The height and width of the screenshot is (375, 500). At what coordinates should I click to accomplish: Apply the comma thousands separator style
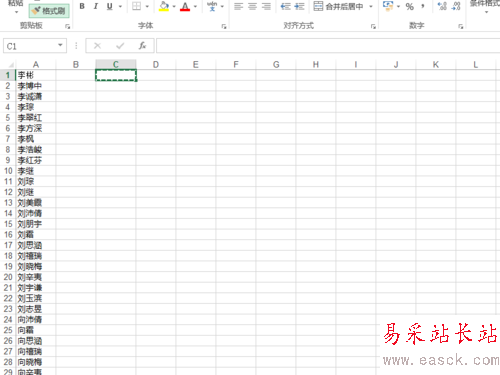423,6
